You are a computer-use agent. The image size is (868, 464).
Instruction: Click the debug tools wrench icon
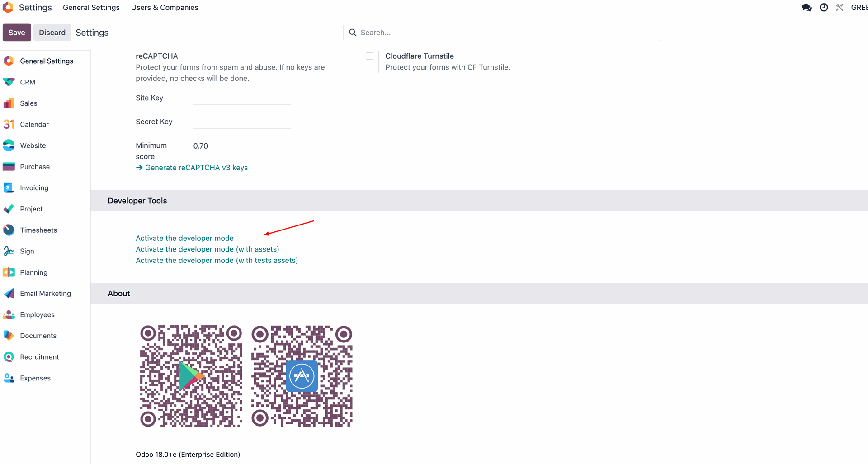[840, 8]
